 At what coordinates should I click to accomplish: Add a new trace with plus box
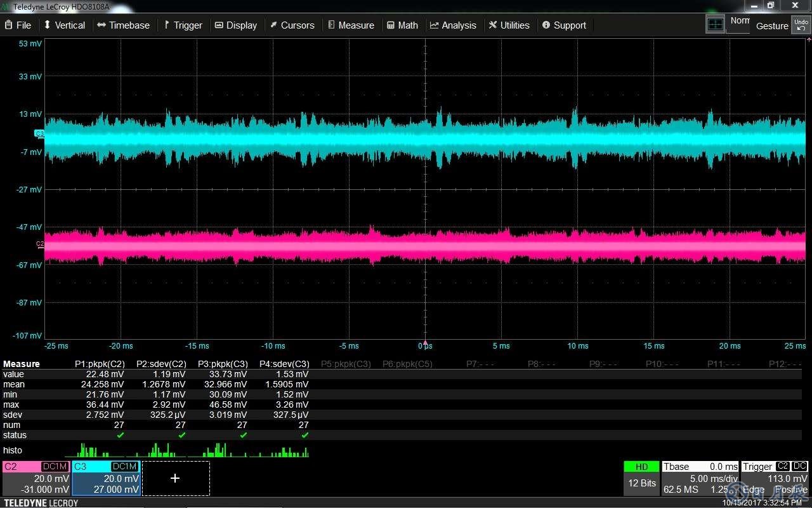(x=176, y=478)
